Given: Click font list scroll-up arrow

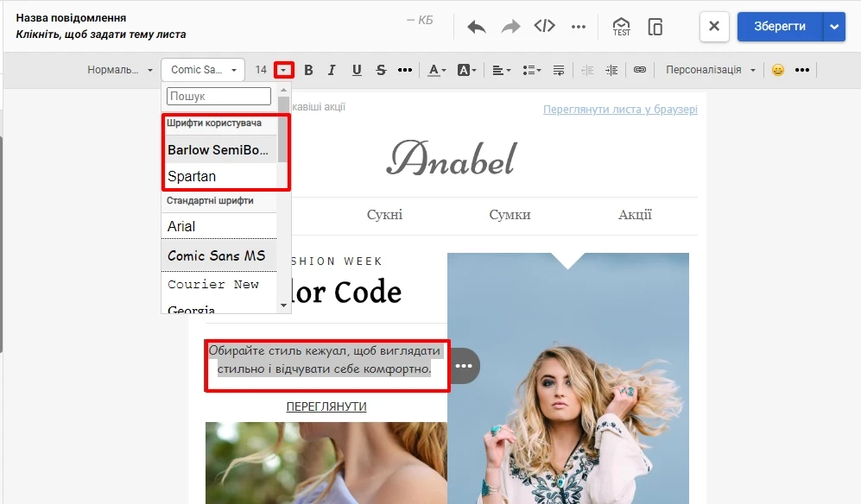Looking at the screenshot, I should pos(283,90).
